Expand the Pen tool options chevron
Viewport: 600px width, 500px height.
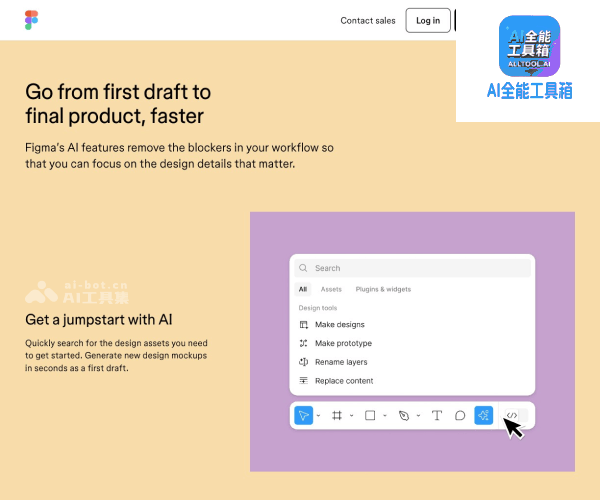[418, 415]
